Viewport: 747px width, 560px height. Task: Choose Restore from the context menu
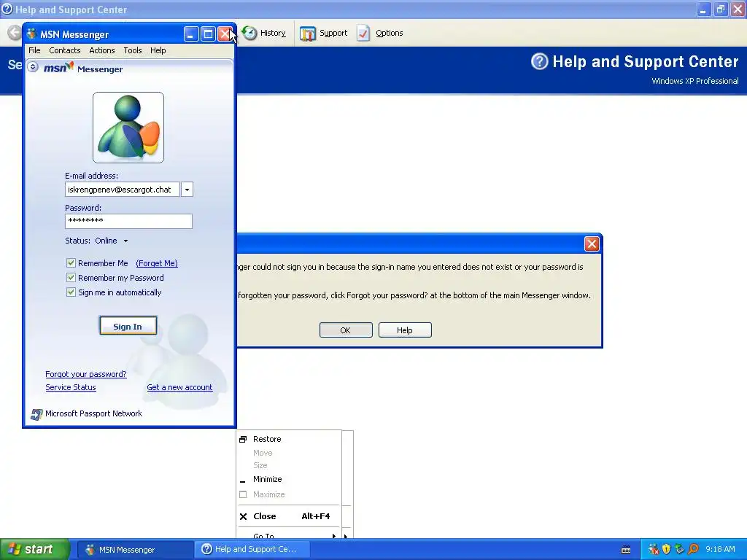coord(289,439)
